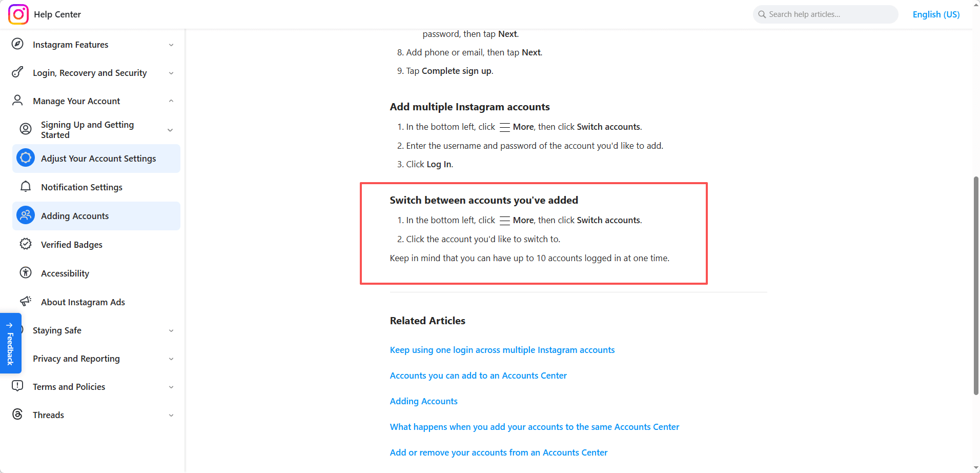The height and width of the screenshot is (473, 980).
Task: Open the blue Feedback side tab
Action: tap(10, 343)
